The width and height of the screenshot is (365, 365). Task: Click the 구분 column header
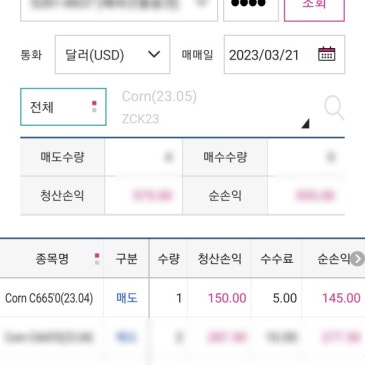tap(126, 259)
